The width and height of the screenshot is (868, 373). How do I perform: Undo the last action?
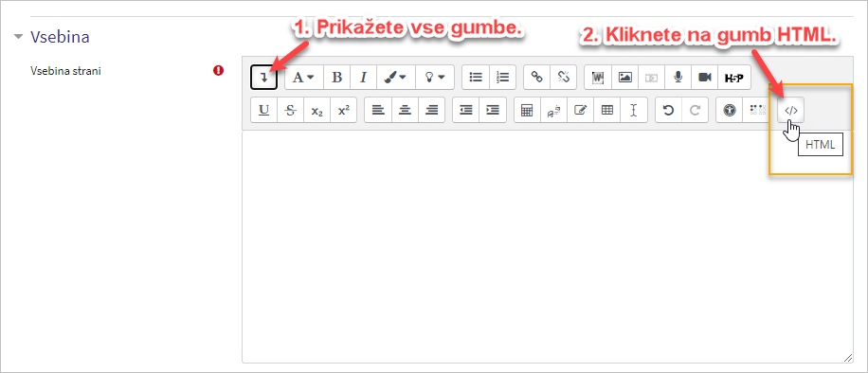pyautogui.click(x=668, y=110)
